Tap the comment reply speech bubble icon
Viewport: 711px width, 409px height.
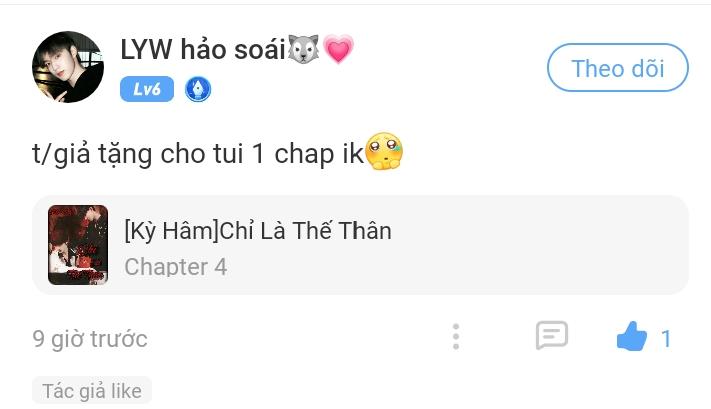coord(552,336)
